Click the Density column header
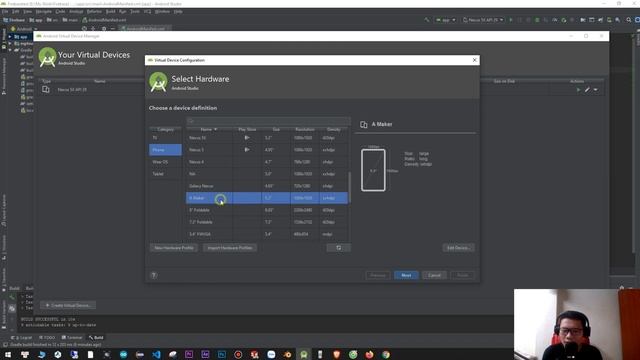 click(x=333, y=129)
